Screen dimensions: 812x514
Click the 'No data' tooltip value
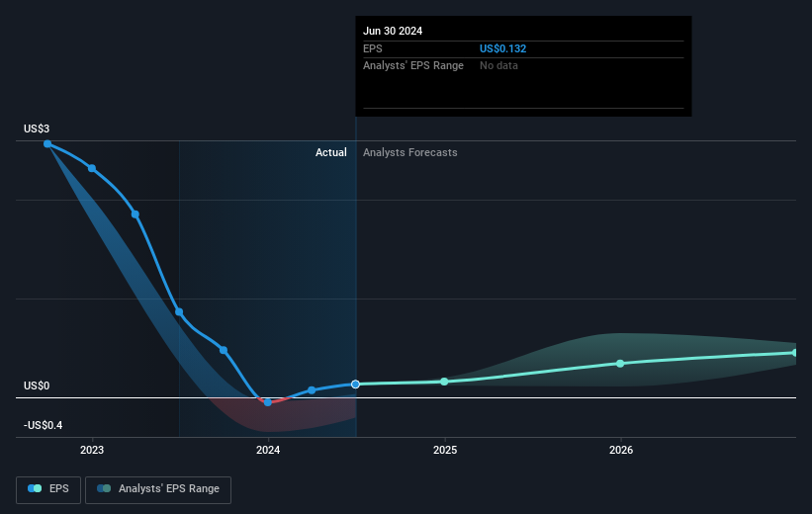pos(498,65)
